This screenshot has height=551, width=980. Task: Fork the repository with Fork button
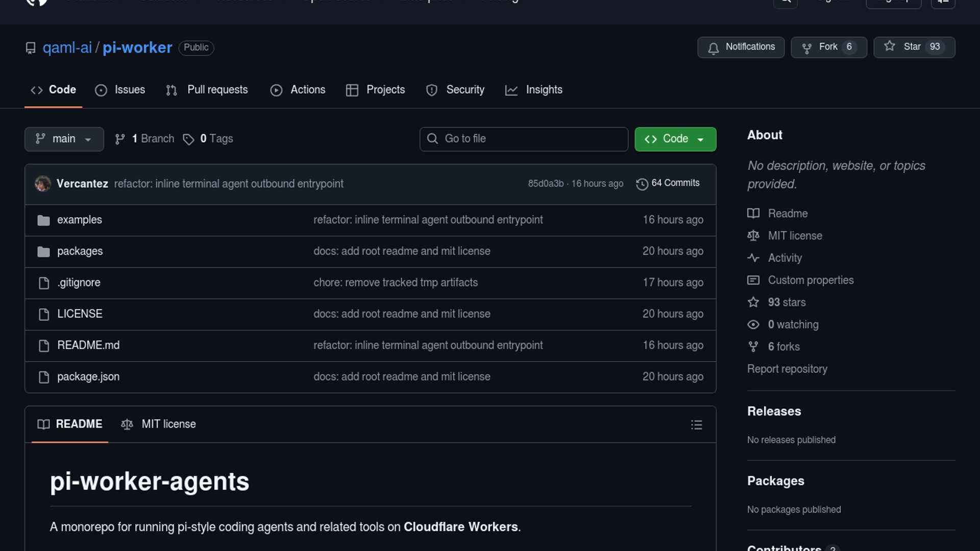click(828, 47)
